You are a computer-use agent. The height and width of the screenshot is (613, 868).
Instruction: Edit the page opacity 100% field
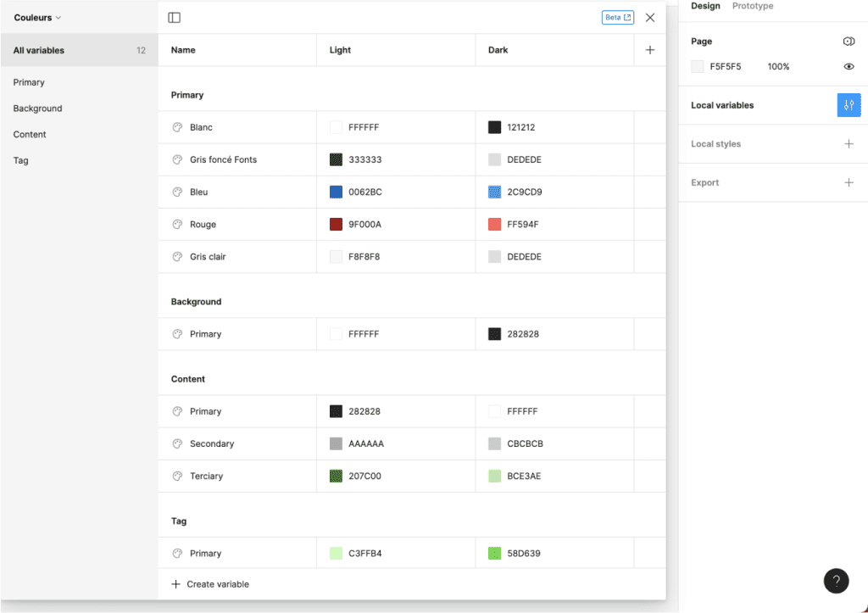pos(778,66)
